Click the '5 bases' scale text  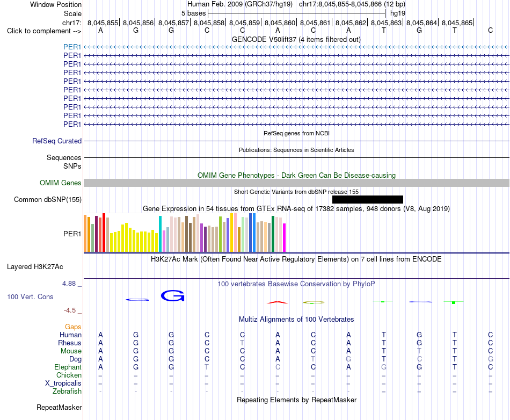click(x=193, y=13)
